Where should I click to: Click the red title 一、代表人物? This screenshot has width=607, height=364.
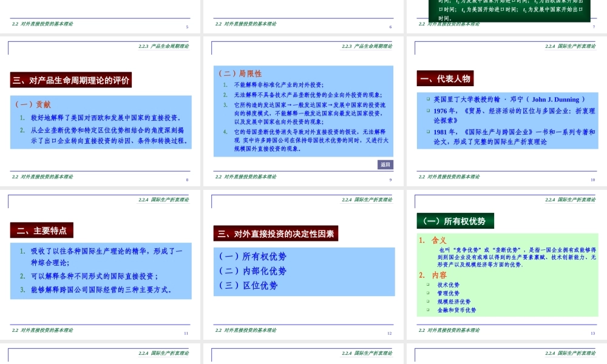445,78
